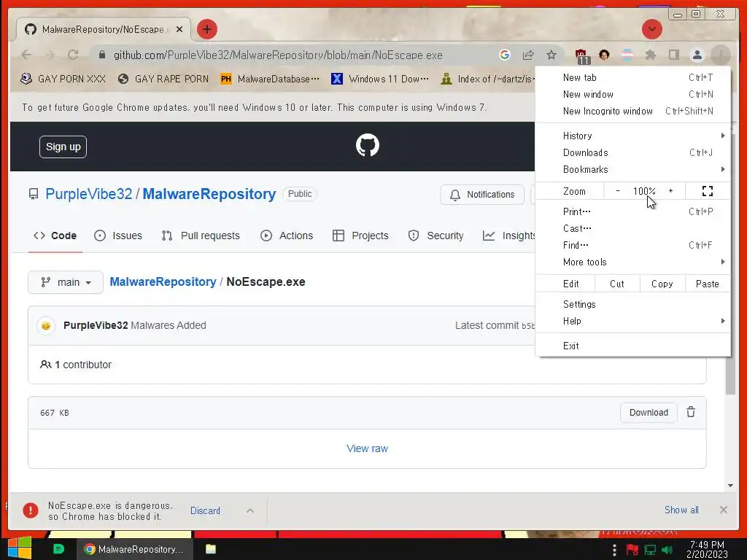This screenshot has width=747, height=560.
Task: Click the site lock icon
Action: point(101,55)
